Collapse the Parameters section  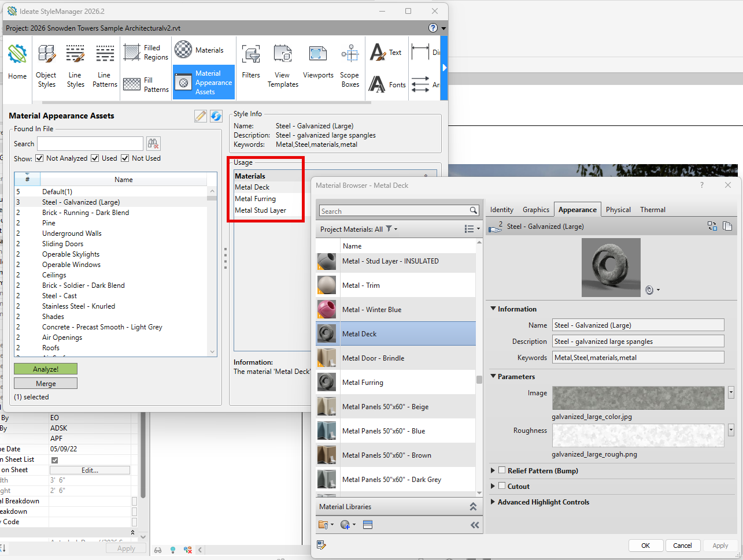pos(493,377)
